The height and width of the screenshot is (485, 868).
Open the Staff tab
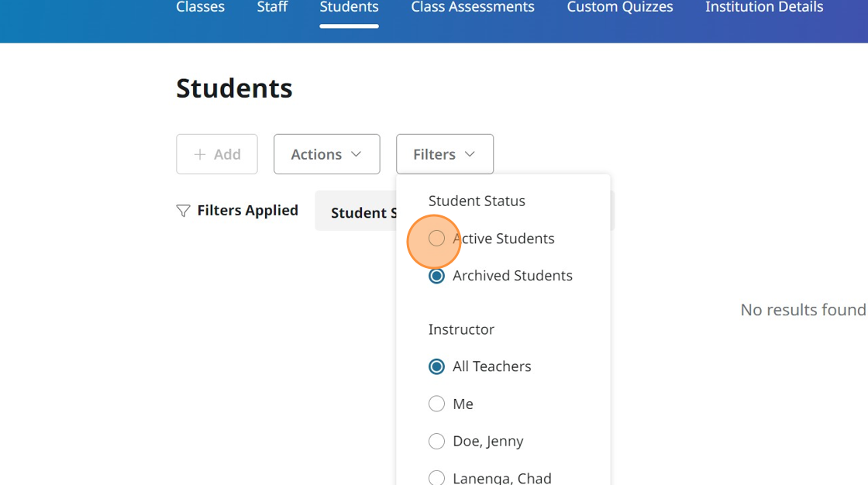coord(272,8)
